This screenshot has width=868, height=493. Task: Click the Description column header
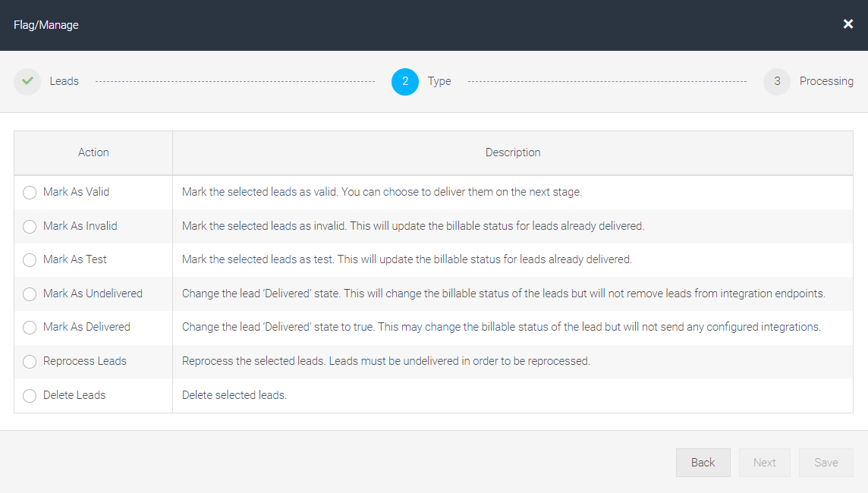click(513, 152)
